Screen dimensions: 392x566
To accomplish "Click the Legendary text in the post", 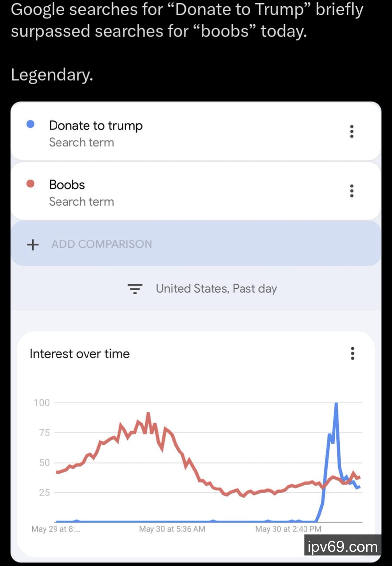I will pos(52,74).
